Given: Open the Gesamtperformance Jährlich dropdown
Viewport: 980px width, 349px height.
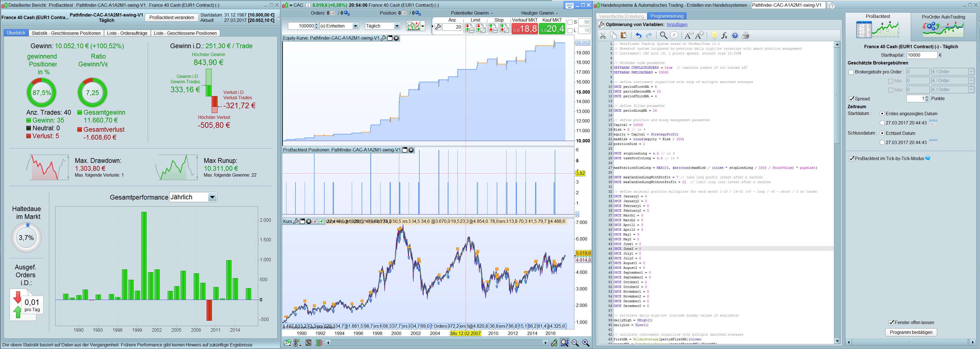Looking at the screenshot, I should pos(212,197).
